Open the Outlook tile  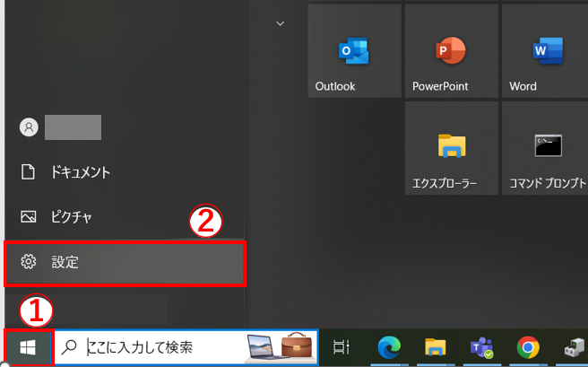tap(354, 51)
